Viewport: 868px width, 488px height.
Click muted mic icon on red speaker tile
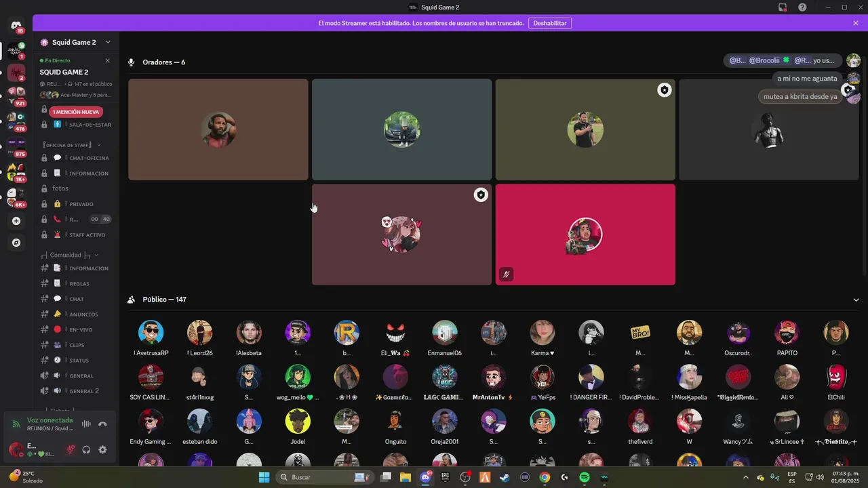click(x=506, y=274)
